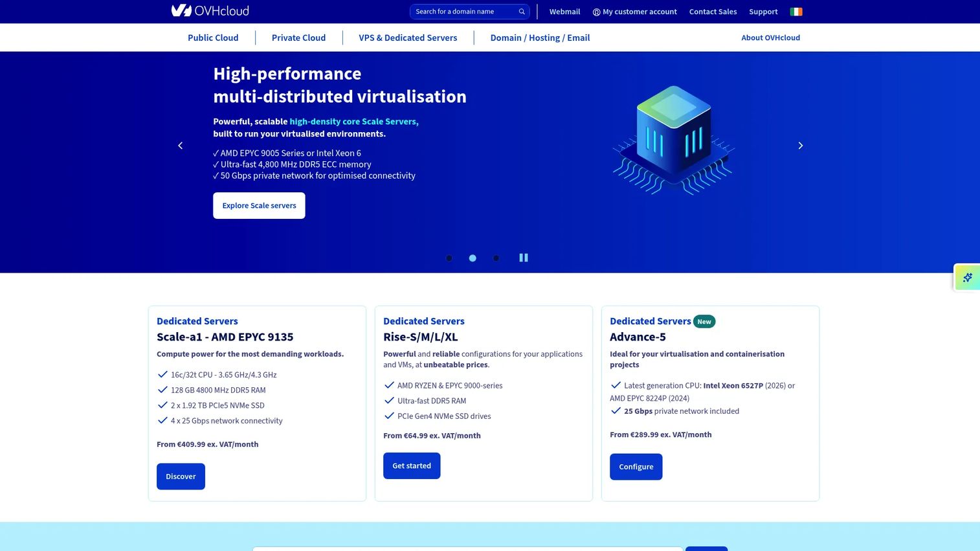Click the '4 x 25 Gbps network connectivity' feature

pyautogui.click(x=227, y=421)
